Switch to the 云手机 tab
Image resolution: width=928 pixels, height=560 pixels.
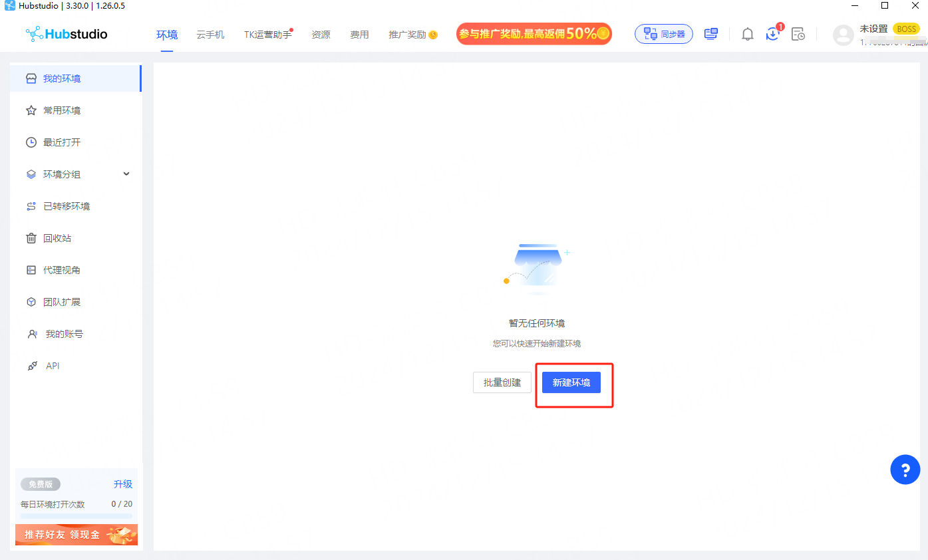(210, 35)
